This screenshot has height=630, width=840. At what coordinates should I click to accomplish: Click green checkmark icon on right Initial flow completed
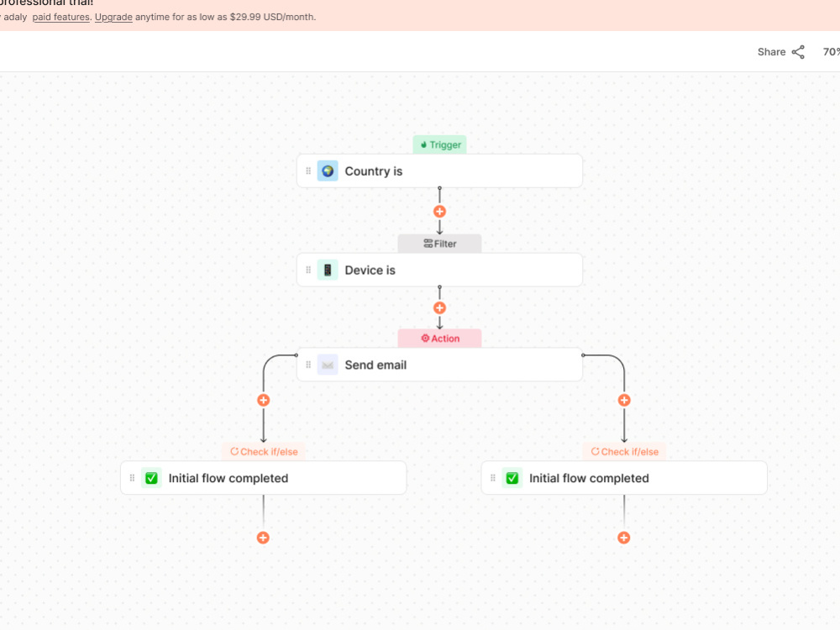(512, 478)
